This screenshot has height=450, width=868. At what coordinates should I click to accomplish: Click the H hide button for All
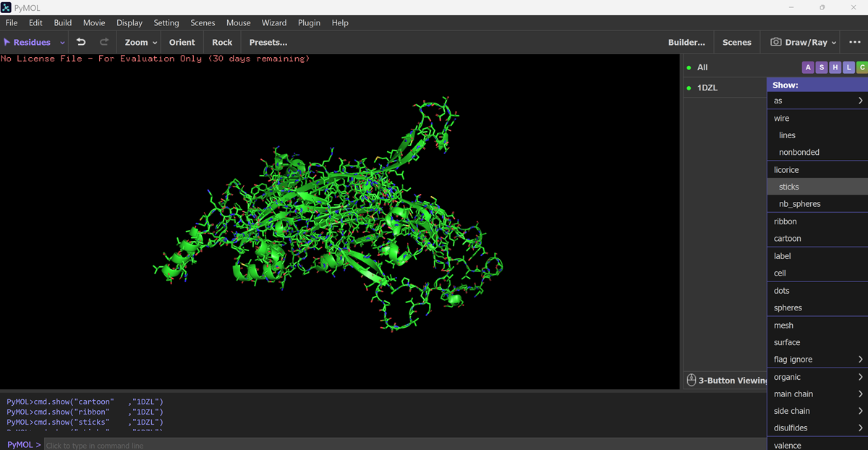coord(835,67)
